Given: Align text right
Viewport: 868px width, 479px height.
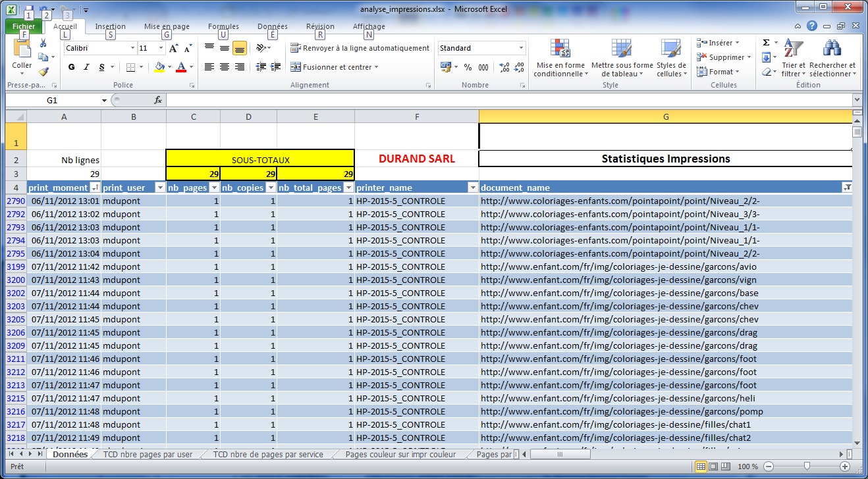Looking at the screenshot, I should [x=240, y=67].
